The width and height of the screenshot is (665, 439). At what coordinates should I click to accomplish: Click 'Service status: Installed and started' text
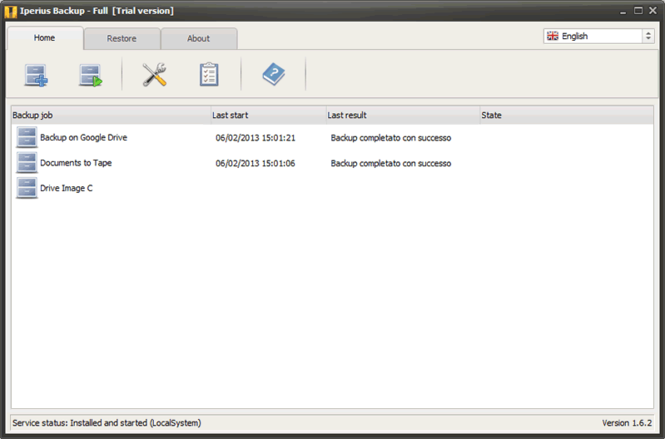107,423
